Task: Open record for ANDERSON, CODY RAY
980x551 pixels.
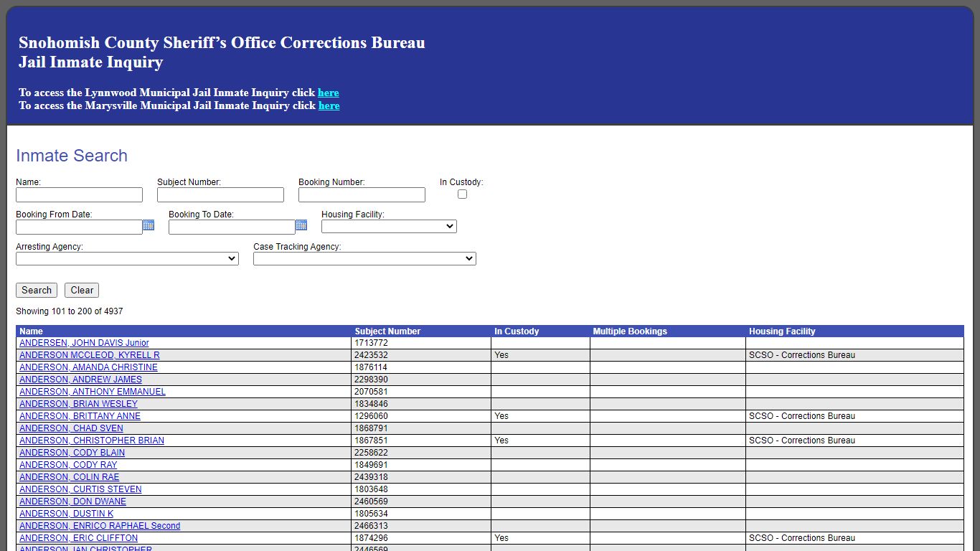Action: [x=68, y=465]
